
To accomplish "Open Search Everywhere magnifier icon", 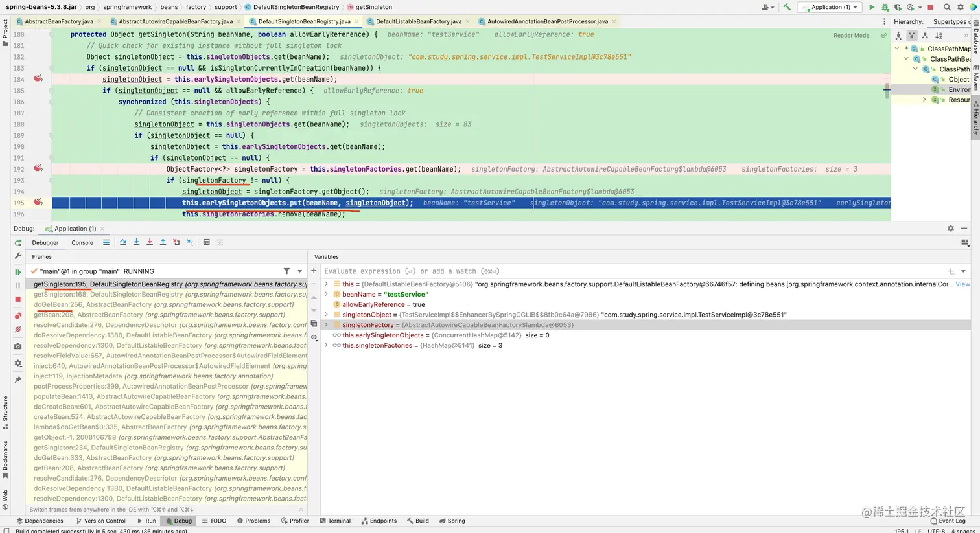I will tap(948, 7).
